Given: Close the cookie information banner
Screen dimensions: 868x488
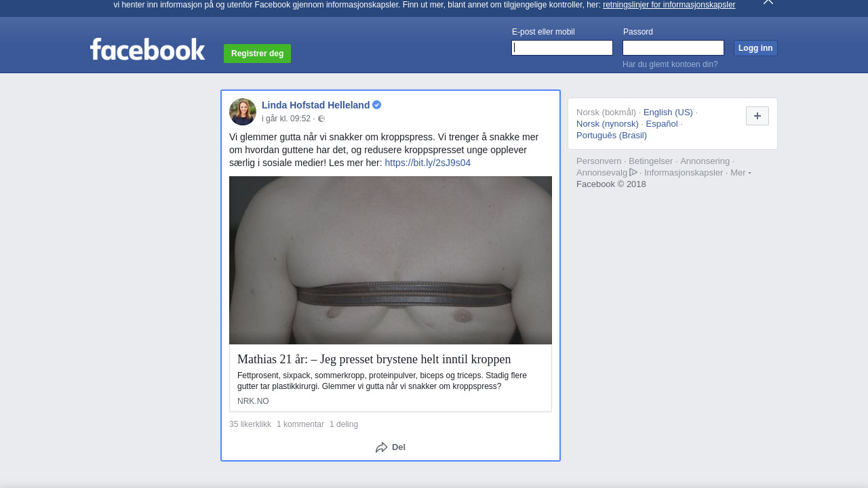Looking at the screenshot, I should pos(768,2).
